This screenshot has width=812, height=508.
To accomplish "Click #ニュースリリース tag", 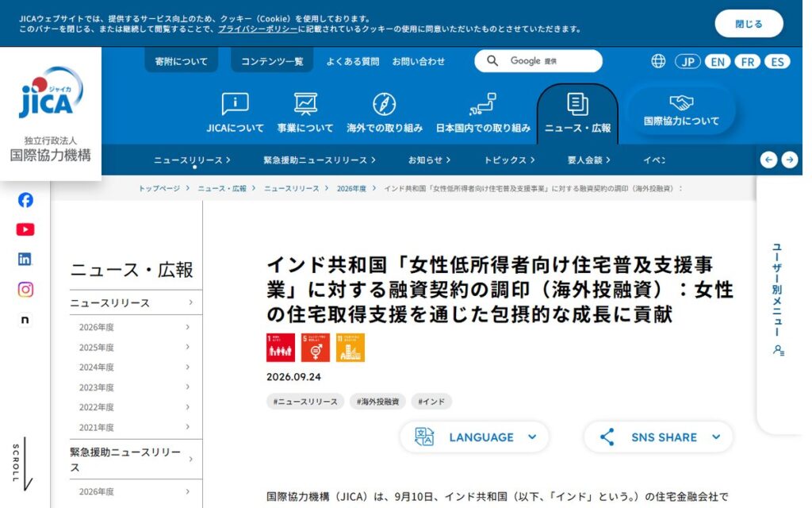I will (x=305, y=402).
